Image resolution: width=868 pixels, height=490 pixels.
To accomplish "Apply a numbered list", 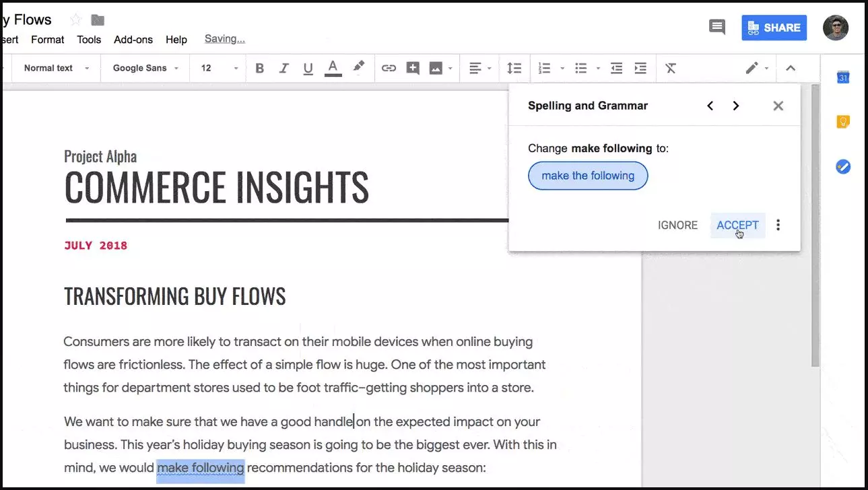I will tap(545, 68).
